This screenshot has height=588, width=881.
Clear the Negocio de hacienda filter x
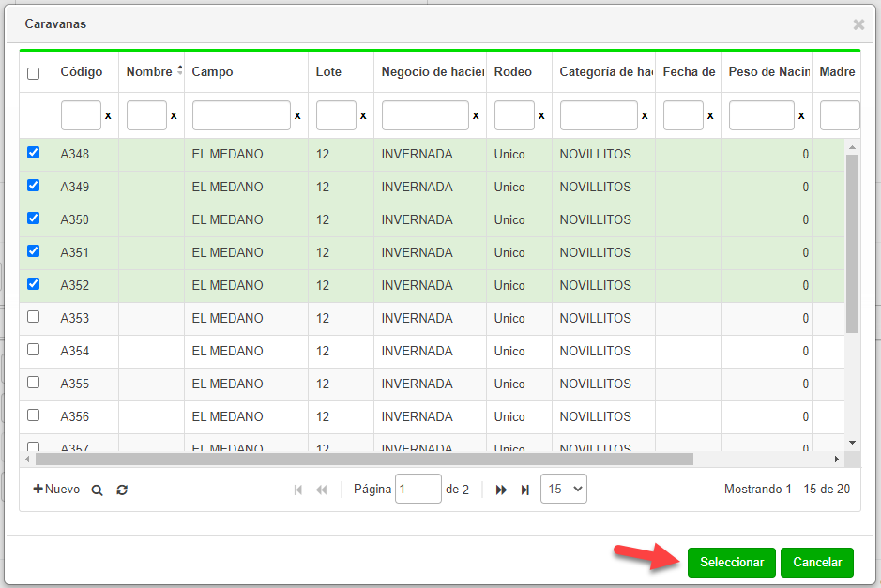tap(476, 115)
